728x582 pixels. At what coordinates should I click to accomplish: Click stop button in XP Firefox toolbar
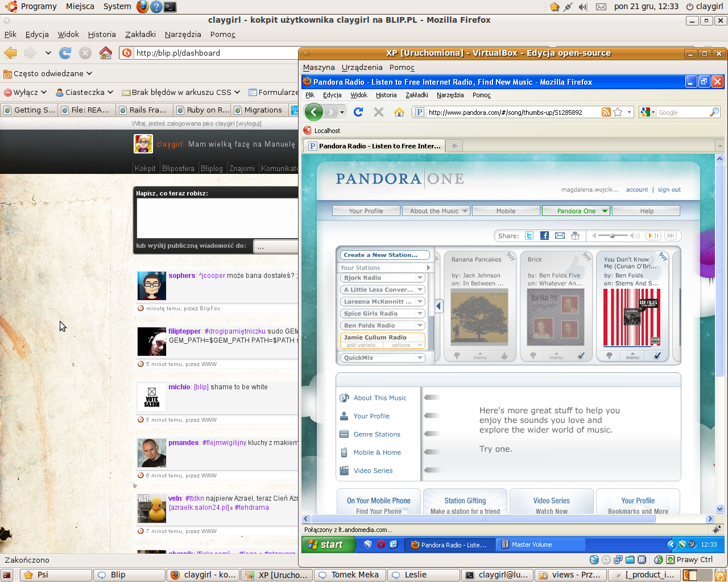pos(379,112)
